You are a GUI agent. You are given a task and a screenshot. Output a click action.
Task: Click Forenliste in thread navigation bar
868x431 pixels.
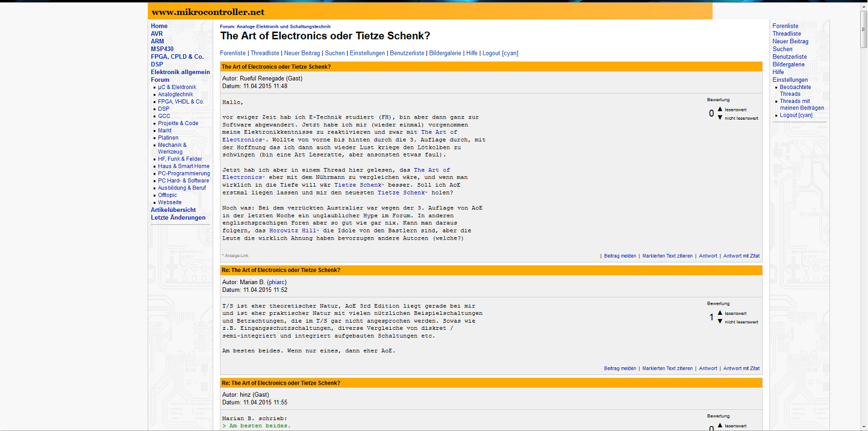point(233,53)
